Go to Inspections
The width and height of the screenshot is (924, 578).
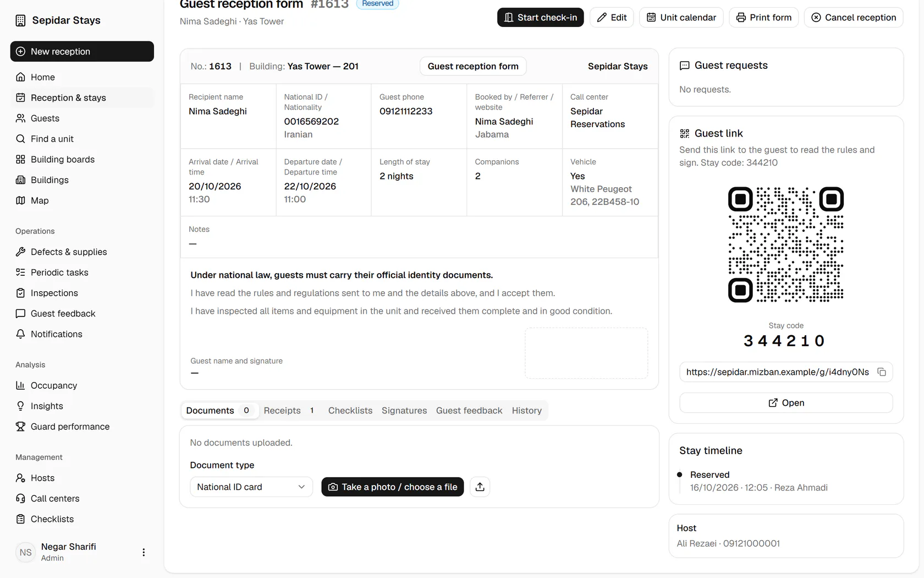coord(82,293)
